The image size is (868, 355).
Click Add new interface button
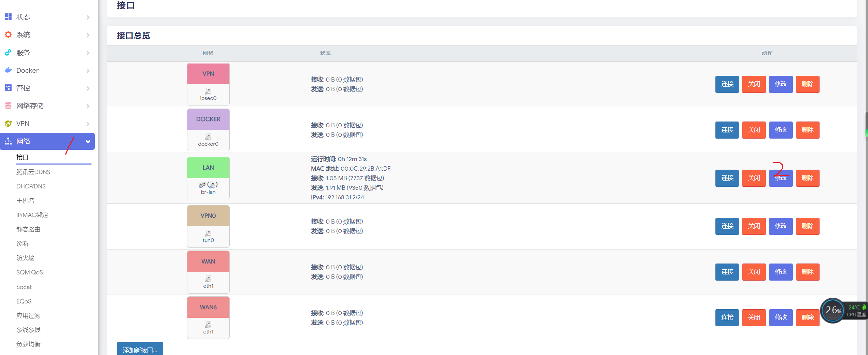pos(140,350)
